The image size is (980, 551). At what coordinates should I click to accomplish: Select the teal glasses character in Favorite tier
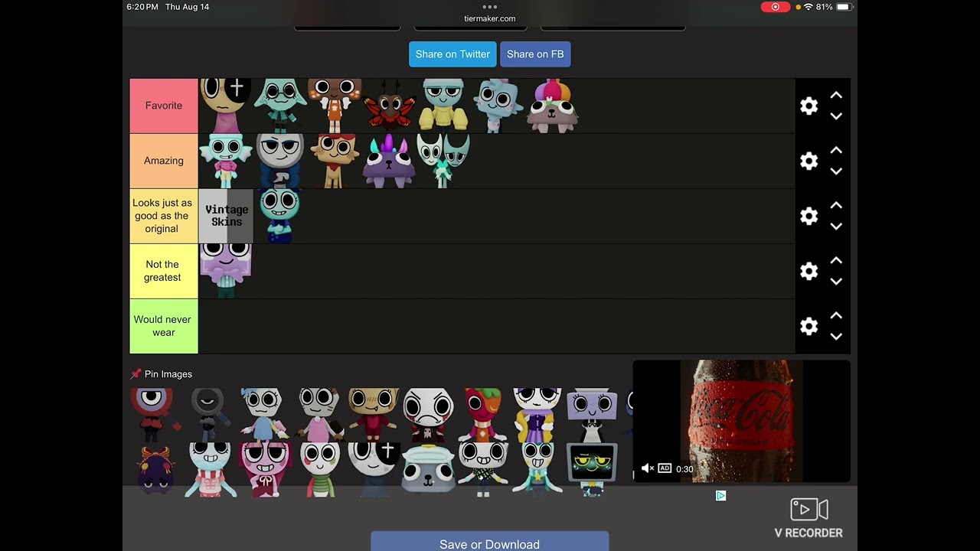(280, 106)
